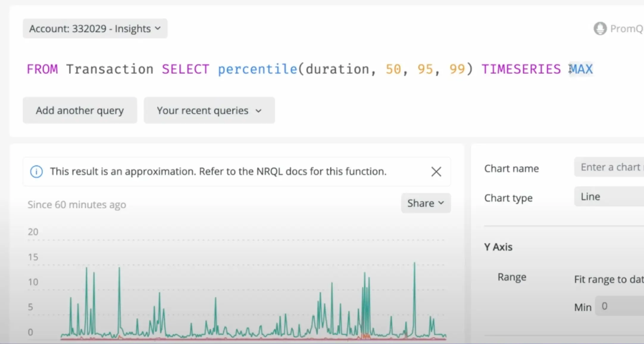Click the Fit range to data option
Screen dimensions: 644x344
coord(609,279)
